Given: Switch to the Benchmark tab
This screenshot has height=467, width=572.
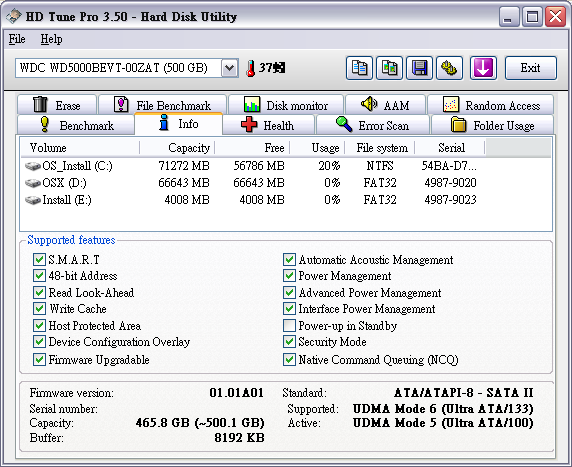Looking at the screenshot, I should (x=76, y=125).
